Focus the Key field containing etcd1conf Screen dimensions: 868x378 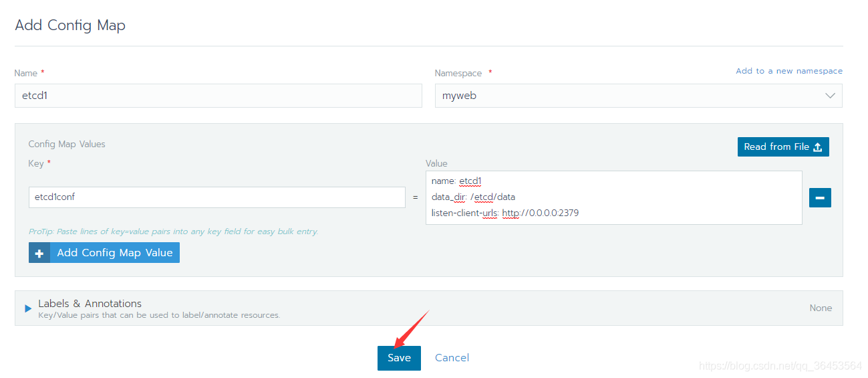coord(216,197)
